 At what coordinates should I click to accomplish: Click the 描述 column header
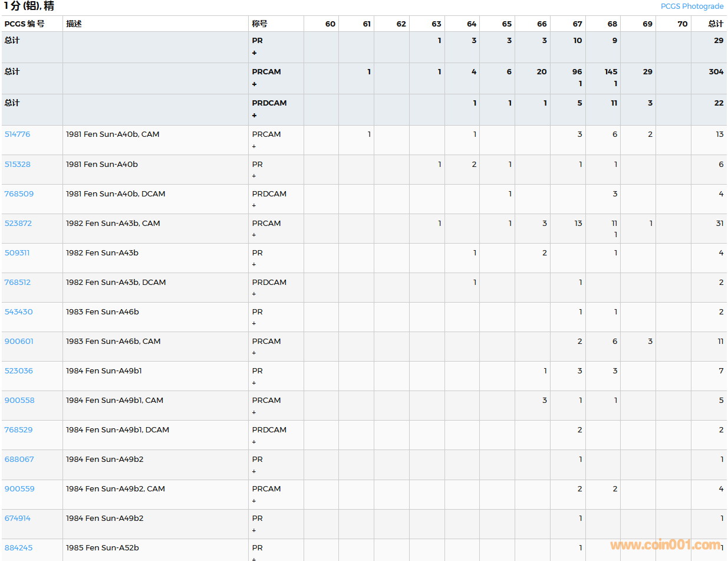[x=74, y=24]
